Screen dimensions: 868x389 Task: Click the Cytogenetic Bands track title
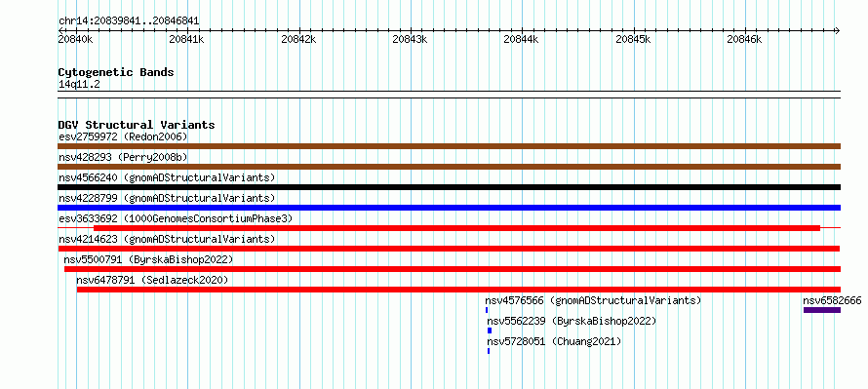116,72
